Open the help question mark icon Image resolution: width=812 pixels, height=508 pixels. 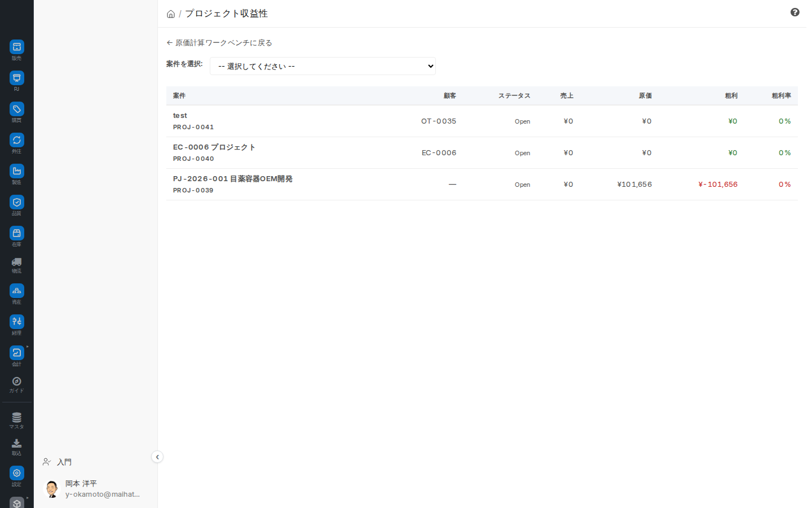click(795, 12)
